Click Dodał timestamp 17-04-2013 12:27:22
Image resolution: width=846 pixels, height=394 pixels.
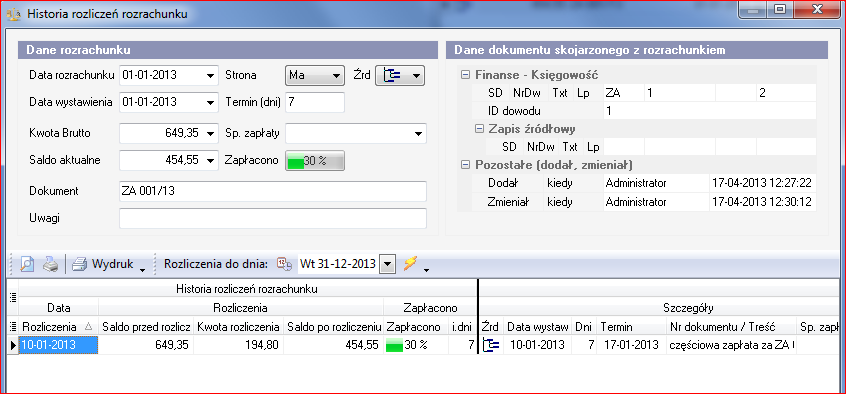762,184
